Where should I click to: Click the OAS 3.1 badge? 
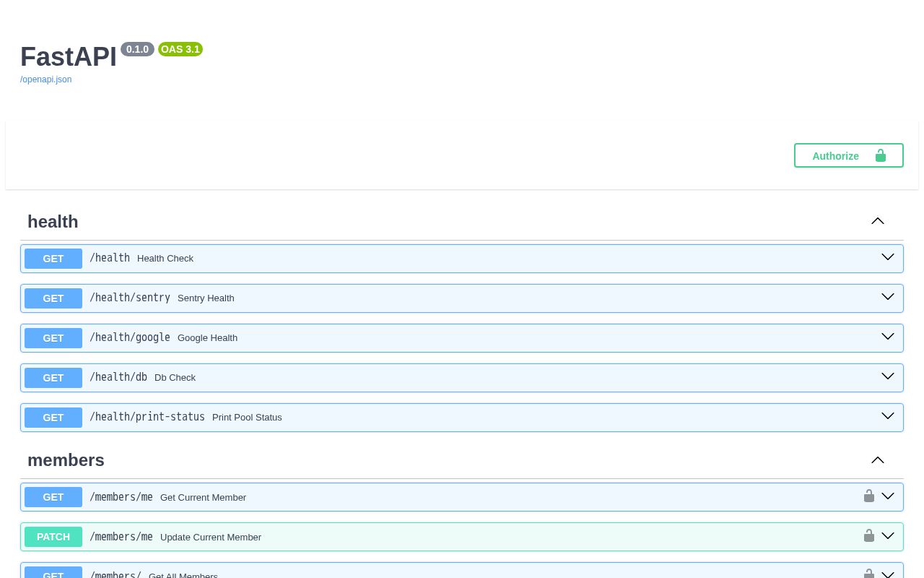180,49
